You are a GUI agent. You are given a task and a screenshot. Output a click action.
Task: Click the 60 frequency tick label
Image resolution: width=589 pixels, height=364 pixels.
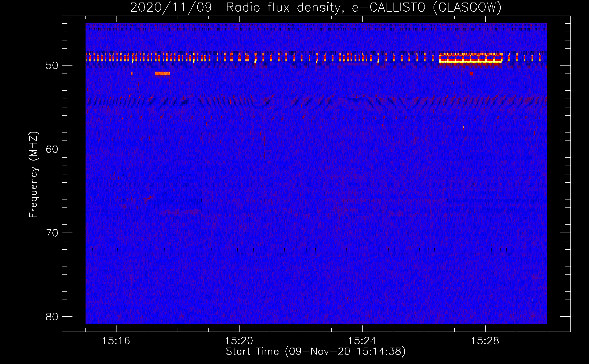(52, 149)
